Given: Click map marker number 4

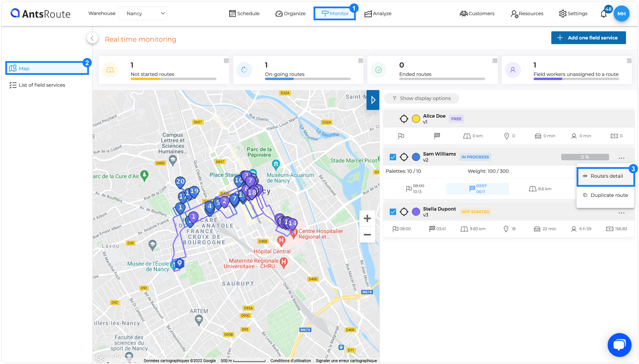Looking at the screenshot, I should pos(210,207).
